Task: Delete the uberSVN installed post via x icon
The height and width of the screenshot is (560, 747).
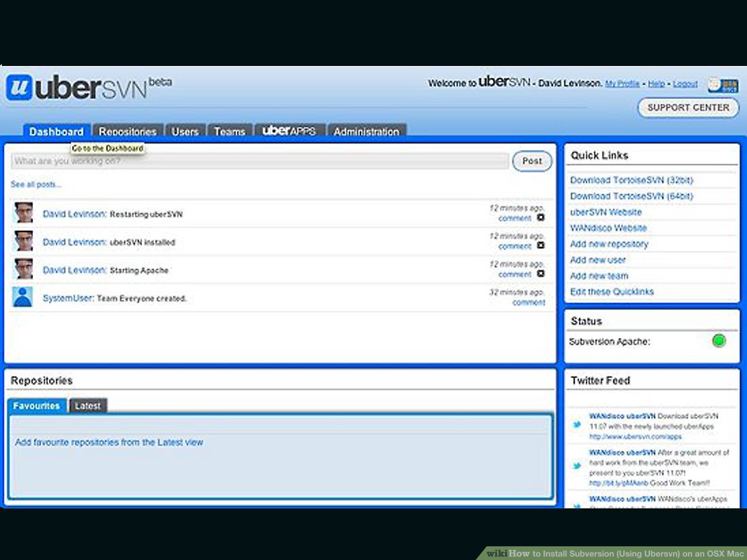Action: [x=540, y=246]
